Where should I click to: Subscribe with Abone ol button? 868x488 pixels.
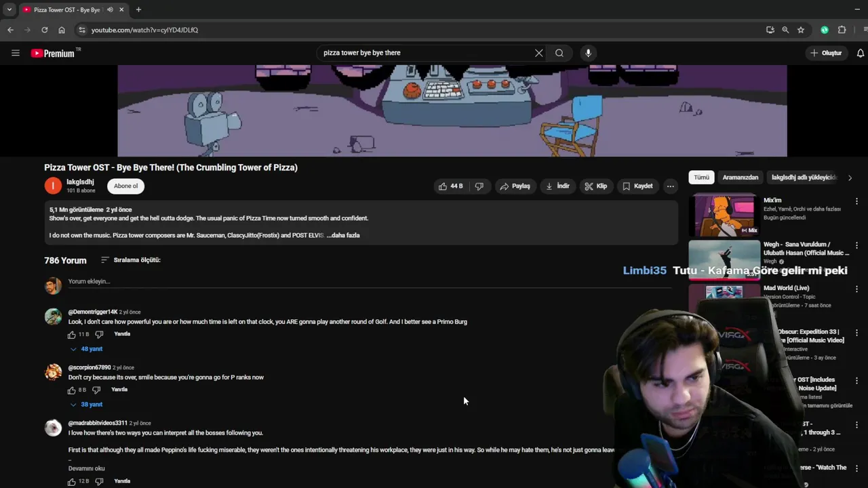pos(125,186)
